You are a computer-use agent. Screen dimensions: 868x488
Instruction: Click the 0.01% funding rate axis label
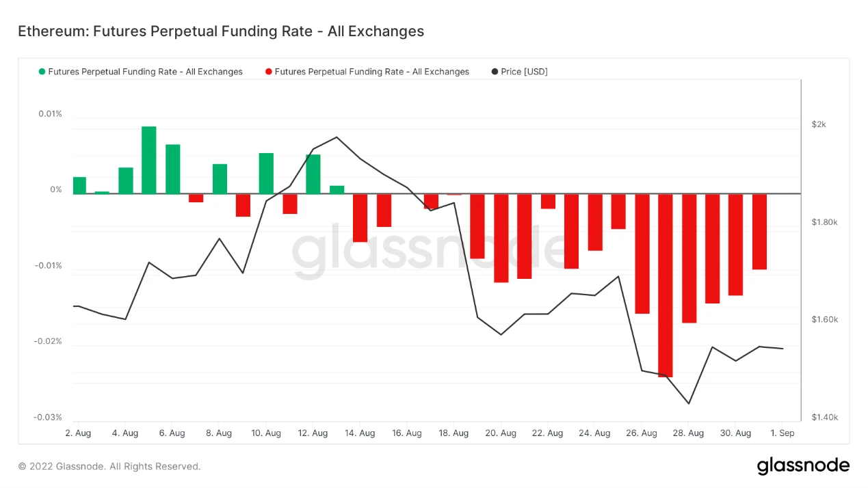click(x=50, y=114)
